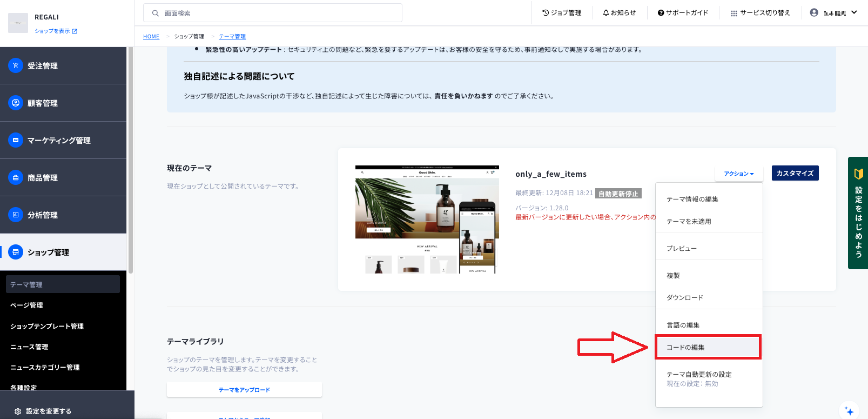Click the sparkle assistant icon
Image resolution: width=868 pixels, height=419 pixels.
(849, 411)
